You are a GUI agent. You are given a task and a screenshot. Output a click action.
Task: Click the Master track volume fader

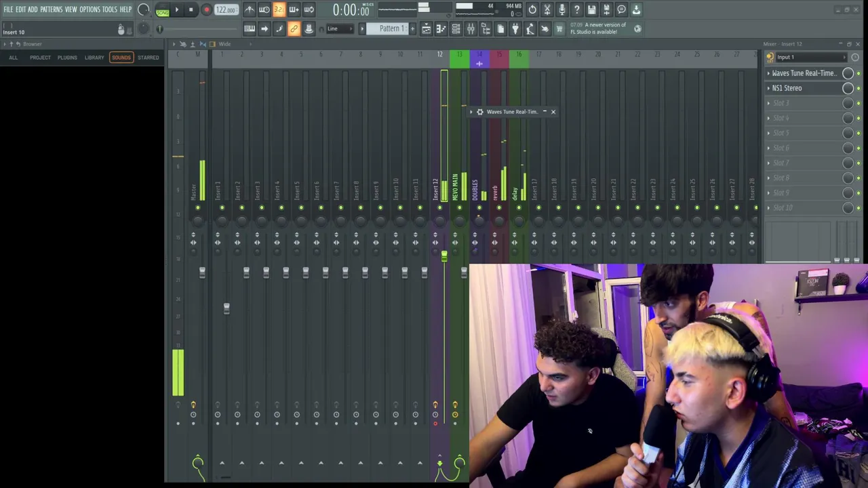[202, 272]
